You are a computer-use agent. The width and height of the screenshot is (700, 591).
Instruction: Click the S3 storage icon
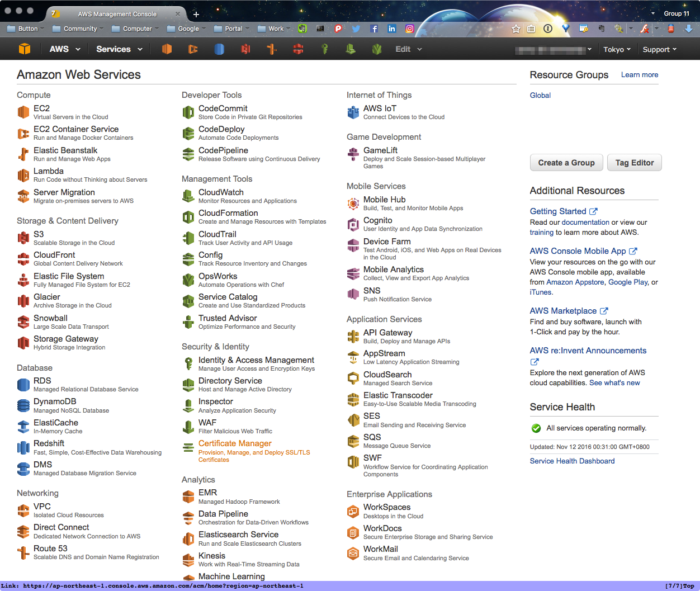pos(23,238)
